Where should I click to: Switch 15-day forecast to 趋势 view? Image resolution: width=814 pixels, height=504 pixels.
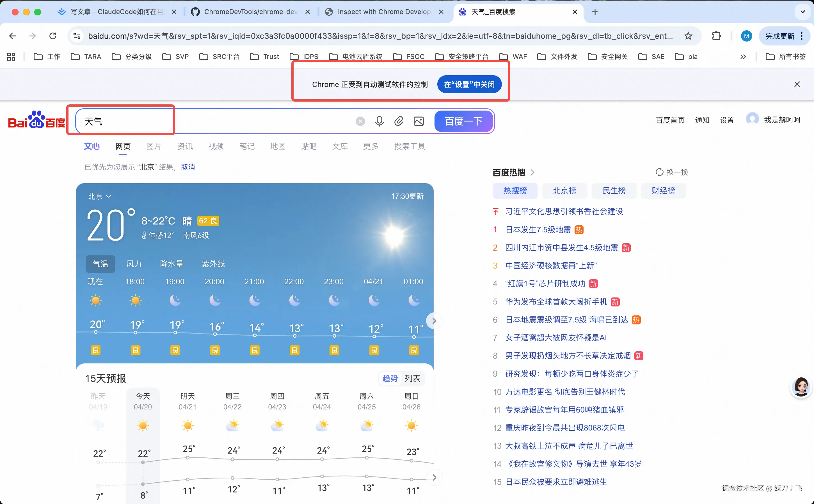[390, 378]
